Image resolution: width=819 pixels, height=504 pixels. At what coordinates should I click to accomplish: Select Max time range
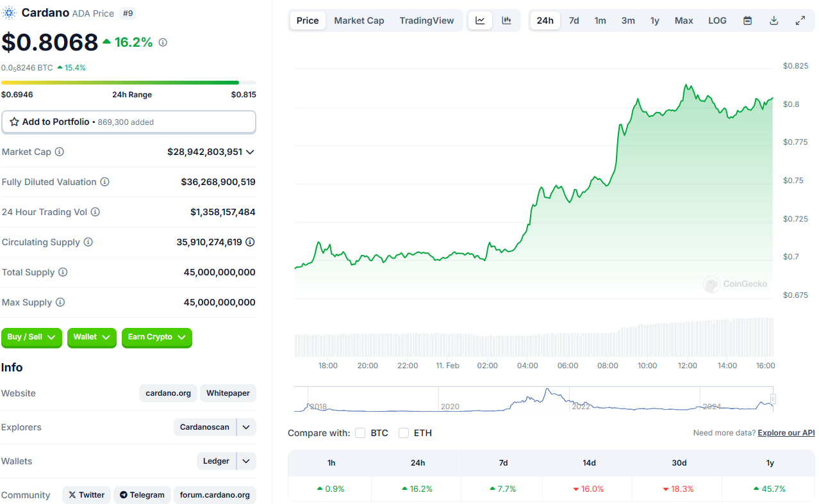tap(684, 20)
